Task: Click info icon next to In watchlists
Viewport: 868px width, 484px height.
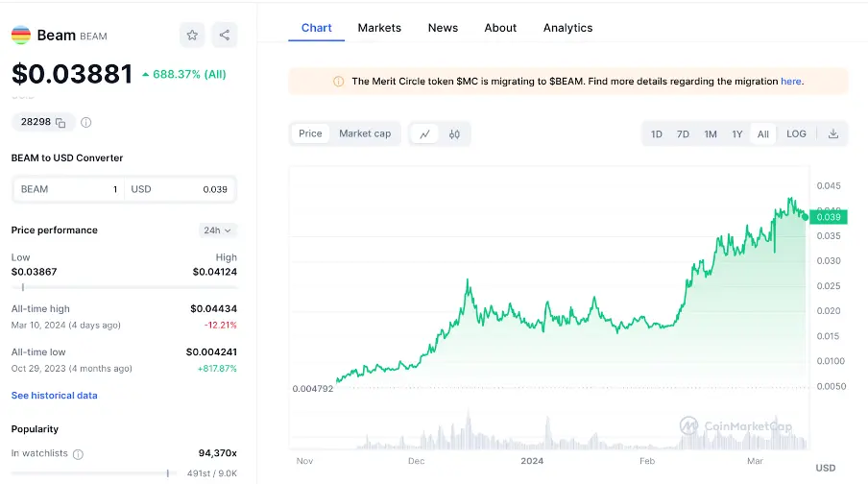Action: point(78,454)
